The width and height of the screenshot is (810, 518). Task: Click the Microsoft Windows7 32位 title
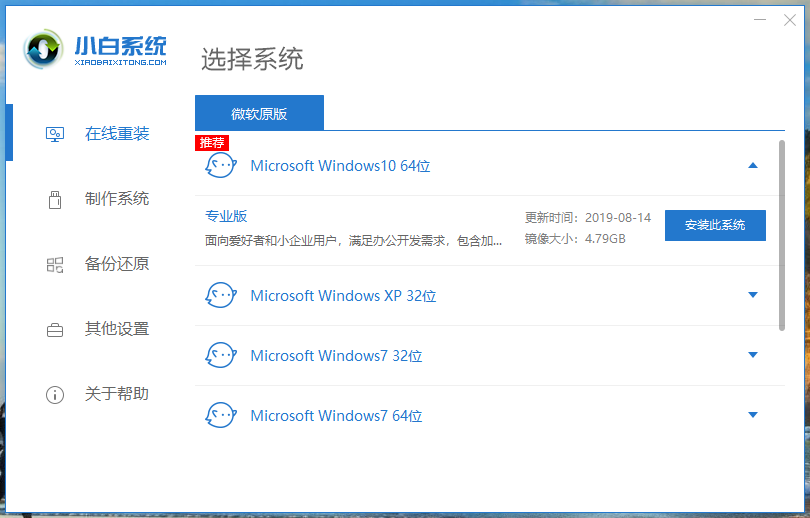(x=336, y=355)
